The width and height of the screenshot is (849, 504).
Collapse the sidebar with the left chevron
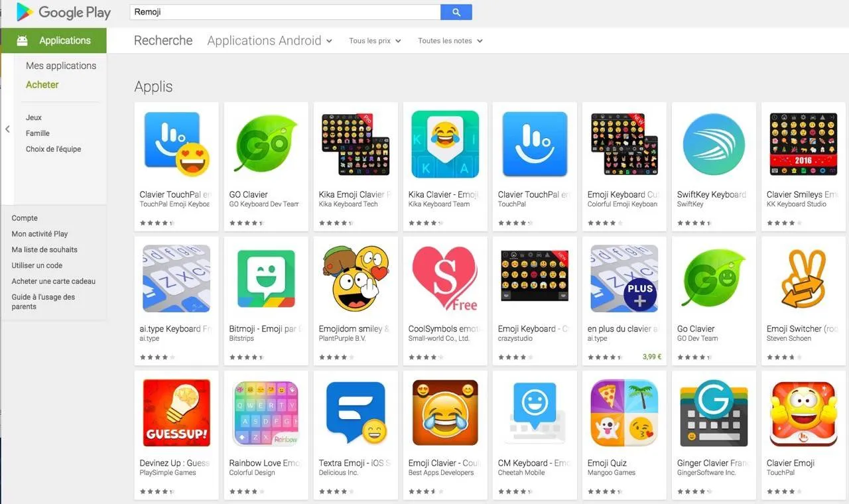click(x=7, y=129)
